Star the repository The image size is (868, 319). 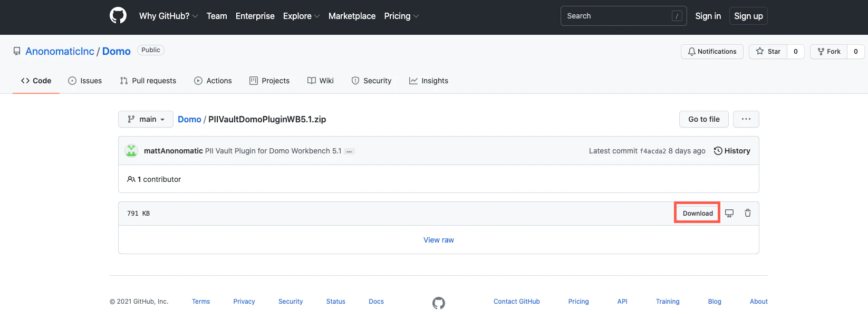point(768,51)
